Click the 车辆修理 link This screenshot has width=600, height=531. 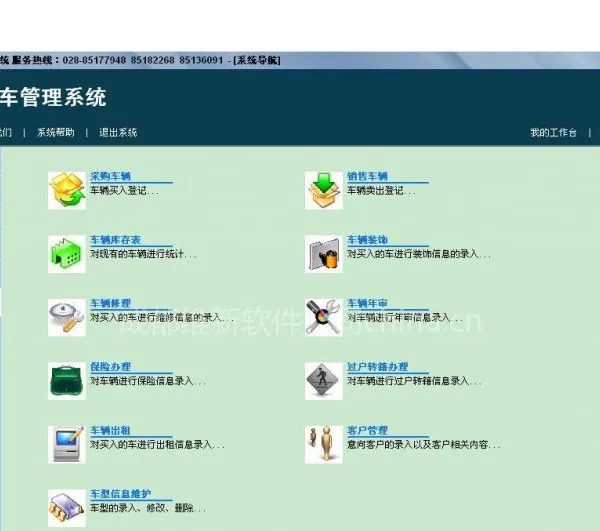pyautogui.click(x=111, y=303)
